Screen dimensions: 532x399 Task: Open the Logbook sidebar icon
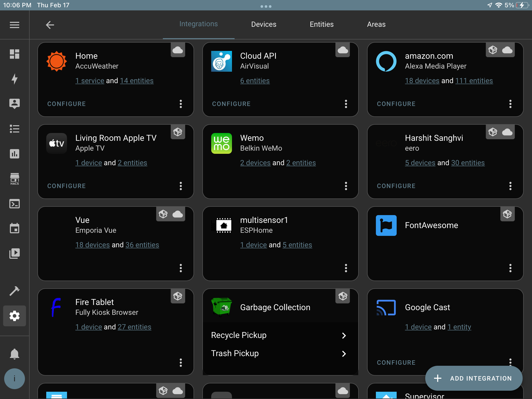pos(15,129)
